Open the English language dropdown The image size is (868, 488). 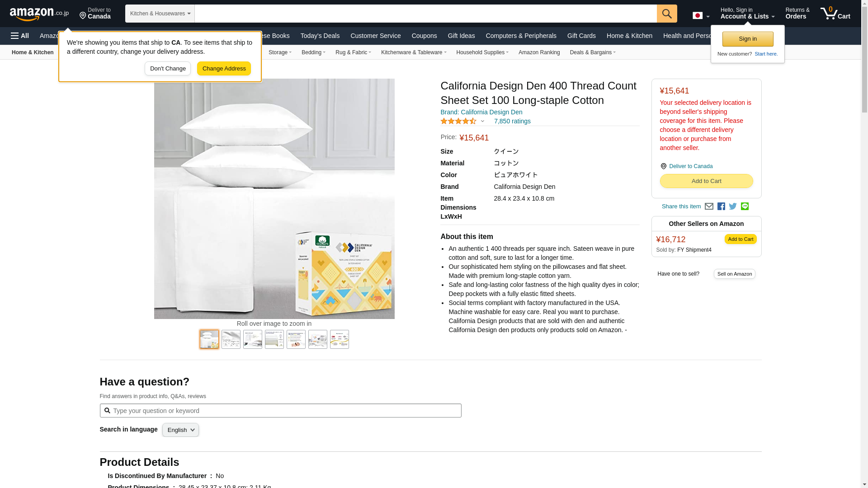(x=180, y=430)
